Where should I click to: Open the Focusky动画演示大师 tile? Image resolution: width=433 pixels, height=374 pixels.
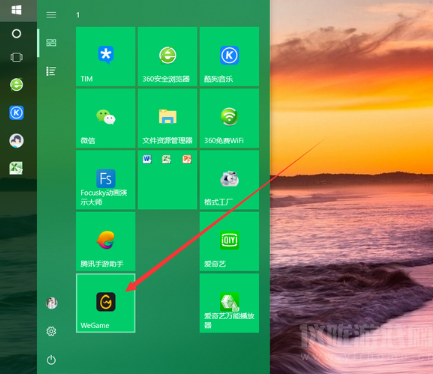pos(106,180)
